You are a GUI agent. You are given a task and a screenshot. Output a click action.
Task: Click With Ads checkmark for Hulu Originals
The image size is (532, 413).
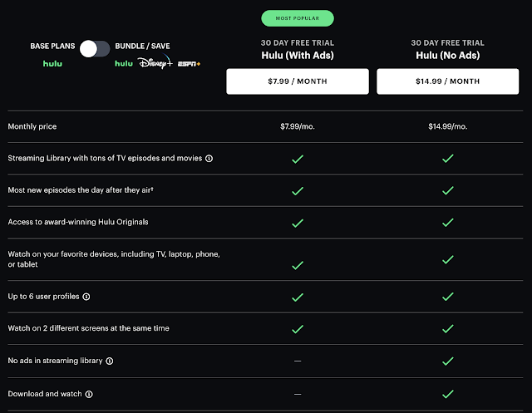coord(298,223)
